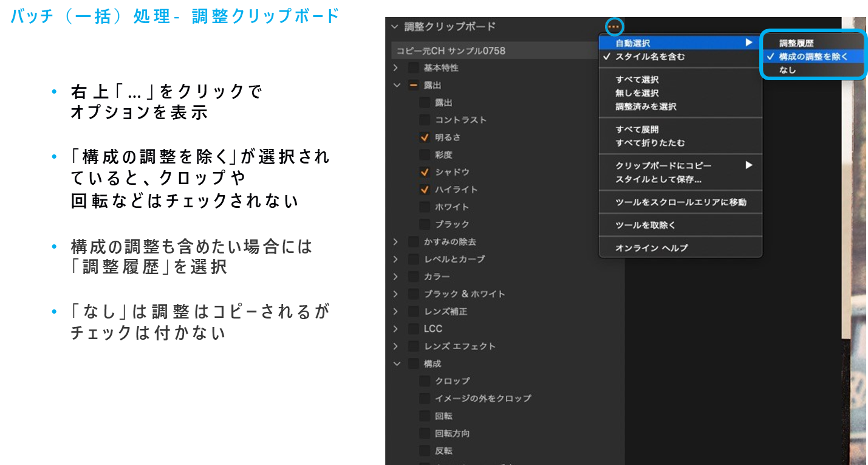Expand the レベルとカーブ group chevron
The width and height of the screenshot is (868, 465).
[395, 259]
